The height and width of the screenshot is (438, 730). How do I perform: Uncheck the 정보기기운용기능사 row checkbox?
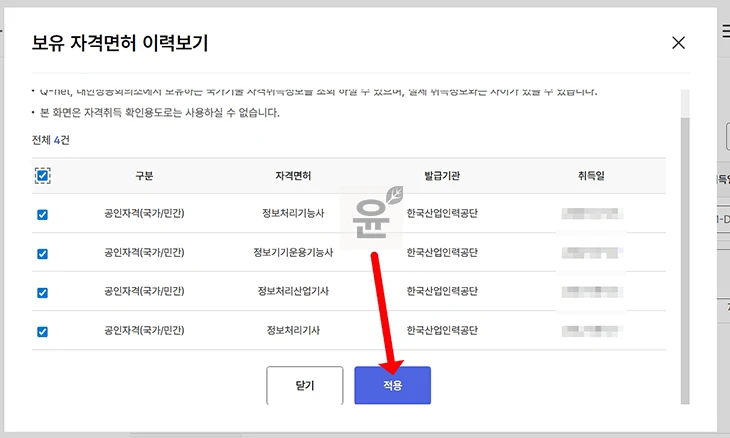(x=42, y=254)
